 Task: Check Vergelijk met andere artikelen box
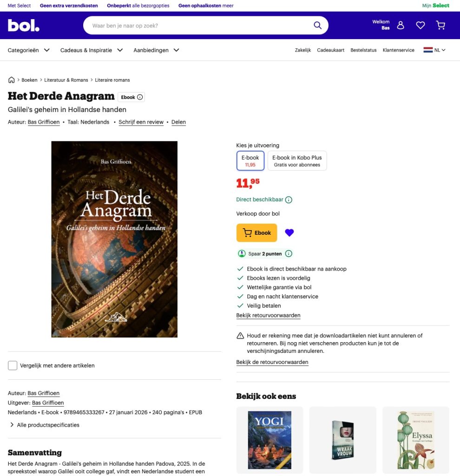pos(13,365)
